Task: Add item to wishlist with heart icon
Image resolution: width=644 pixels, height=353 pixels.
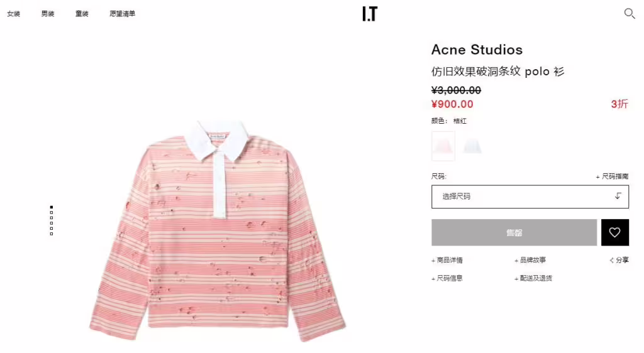Action: pos(615,232)
